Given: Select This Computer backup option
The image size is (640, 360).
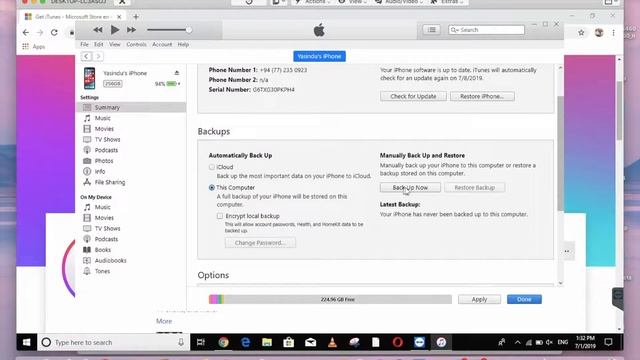Looking at the screenshot, I should [x=211, y=187].
